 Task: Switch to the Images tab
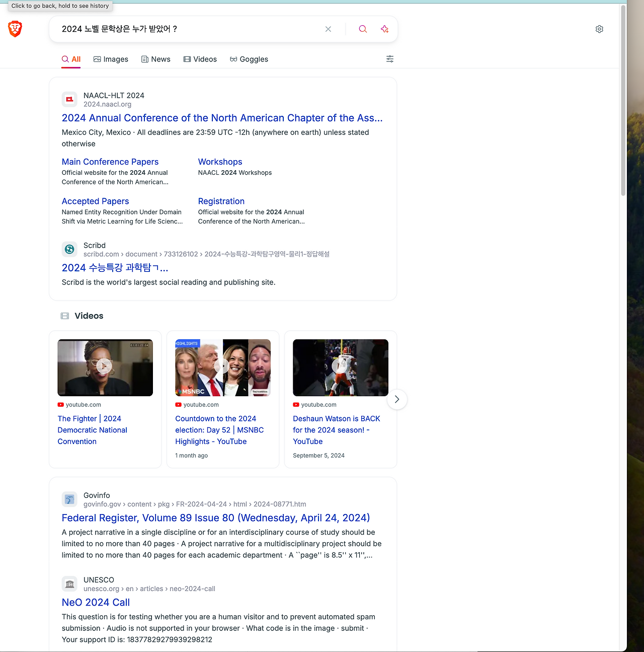click(111, 59)
